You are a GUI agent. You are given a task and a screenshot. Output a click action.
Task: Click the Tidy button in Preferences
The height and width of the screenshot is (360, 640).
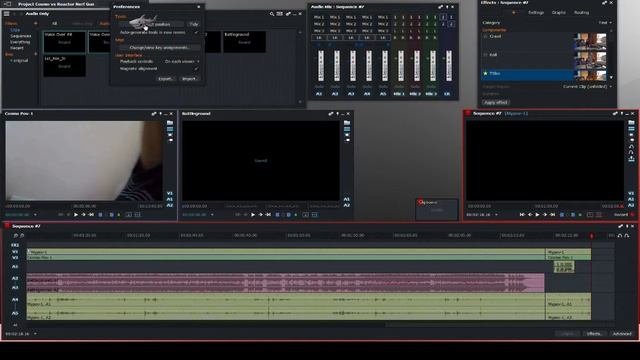click(194, 24)
